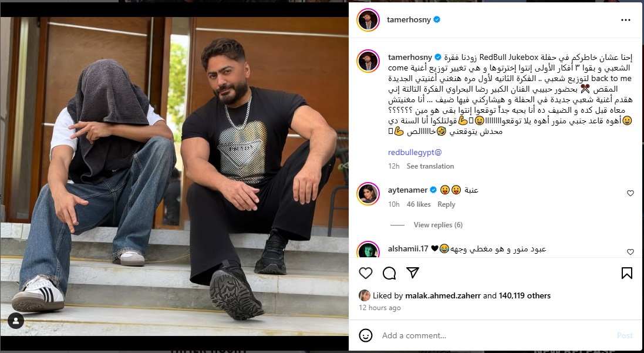The width and height of the screenshot is (644, 353).
Task: Open emoji picker in comment box
Action: (366, 335)
